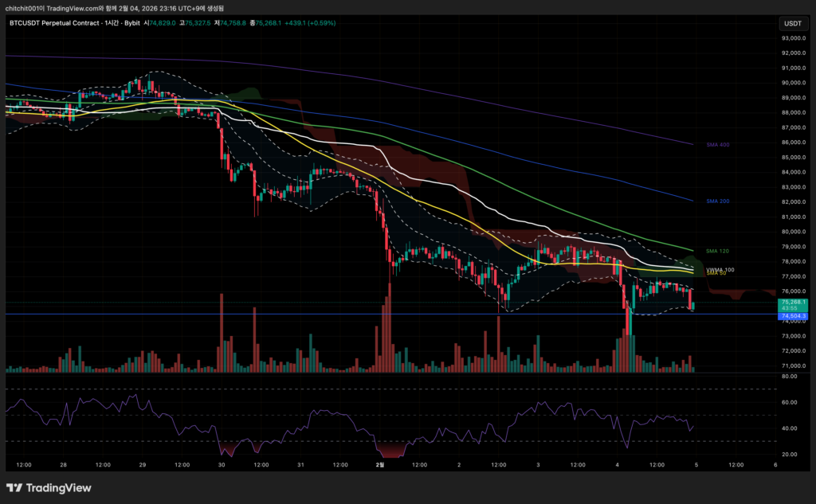This screenshot has width=816, height=504.
Task: Click the TradingView logo icon
Action: (14, 487)
